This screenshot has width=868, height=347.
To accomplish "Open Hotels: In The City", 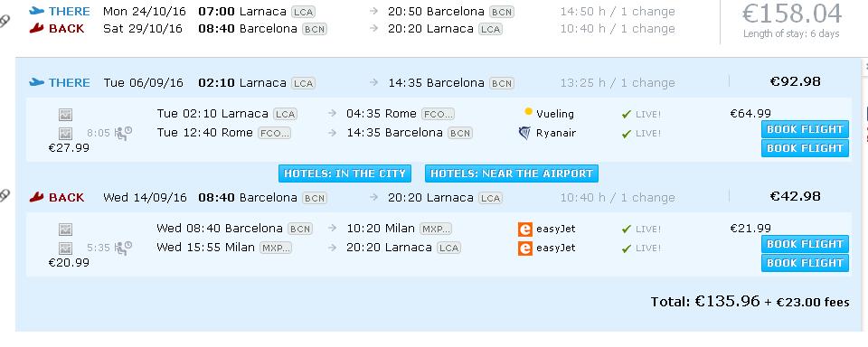I will coord(344,173).
